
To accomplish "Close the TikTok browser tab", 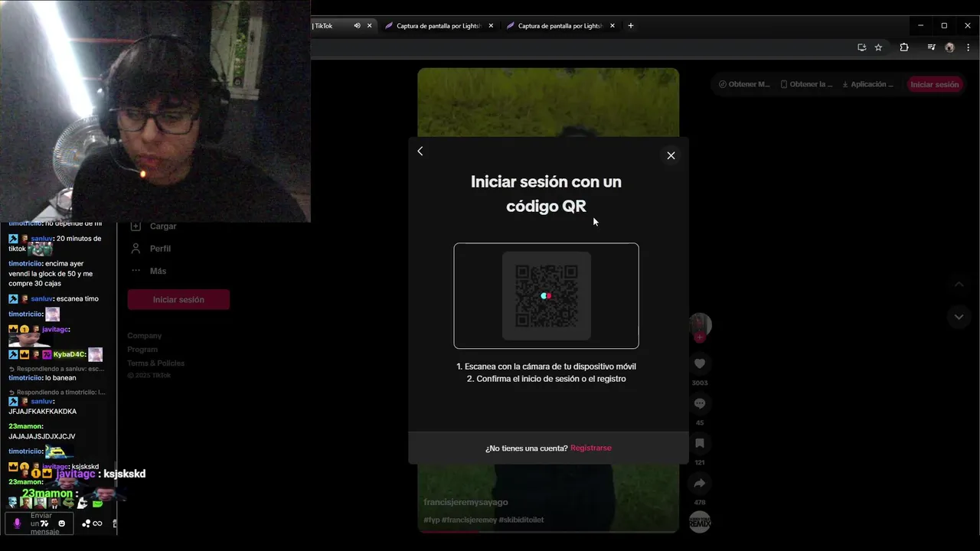I will coord(370,25).
